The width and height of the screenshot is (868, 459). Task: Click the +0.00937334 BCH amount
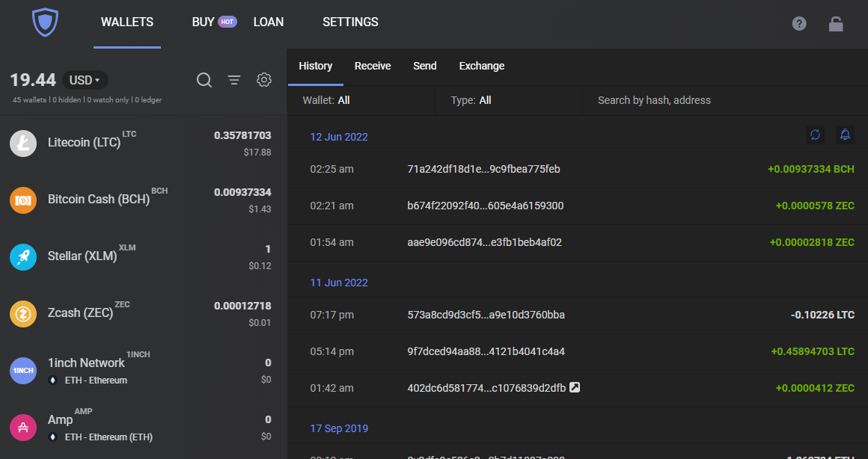(x=811, y=169)
